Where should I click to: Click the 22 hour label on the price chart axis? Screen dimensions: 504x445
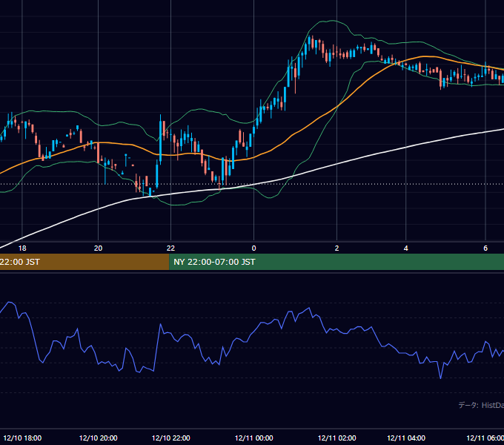(170, 248)
